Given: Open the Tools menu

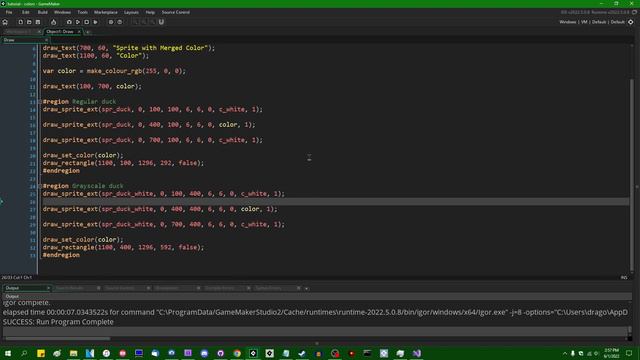Looking at the screenshot, I should 82,12.
